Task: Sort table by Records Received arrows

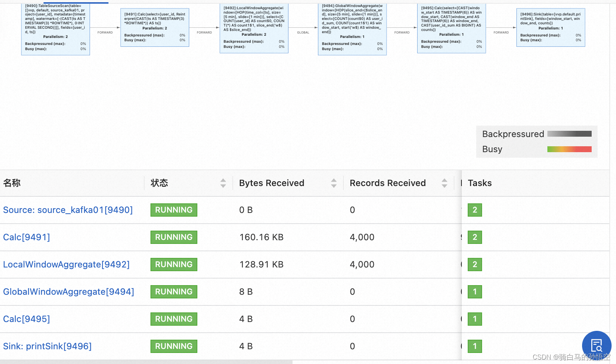Action: coord(444,183)
